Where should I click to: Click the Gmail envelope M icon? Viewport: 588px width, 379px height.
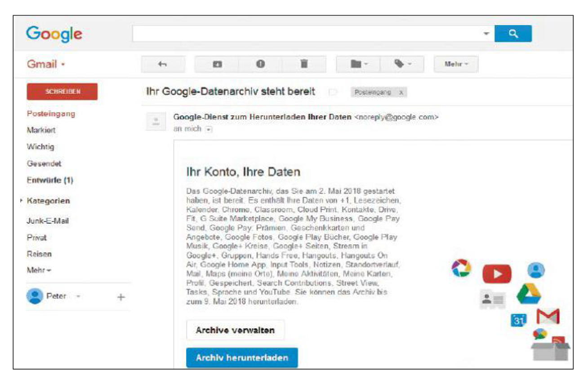pyautogui.click(x=548, y=316)
